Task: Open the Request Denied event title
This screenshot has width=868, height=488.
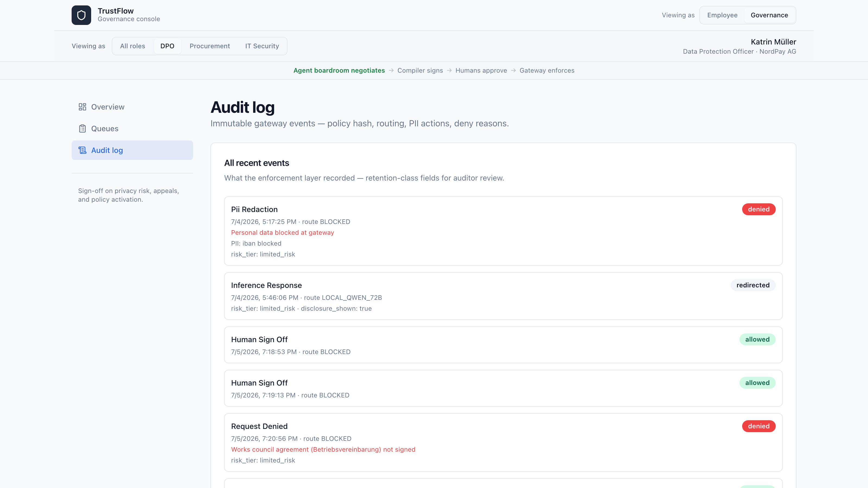Action: tap(259, 426)
